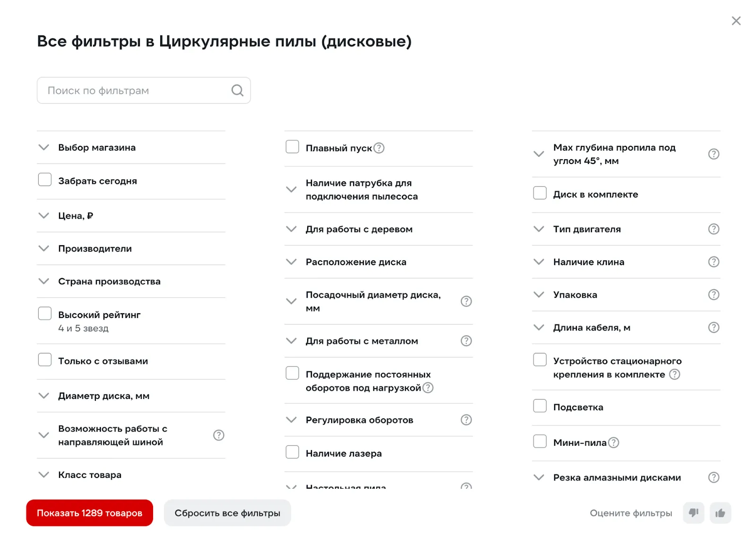Image resolution: width=756 pixels, height=553 pixels.
Task: Toggle the Подсветка checkbox
Action: pyautogui.click(x=540, y=406)
